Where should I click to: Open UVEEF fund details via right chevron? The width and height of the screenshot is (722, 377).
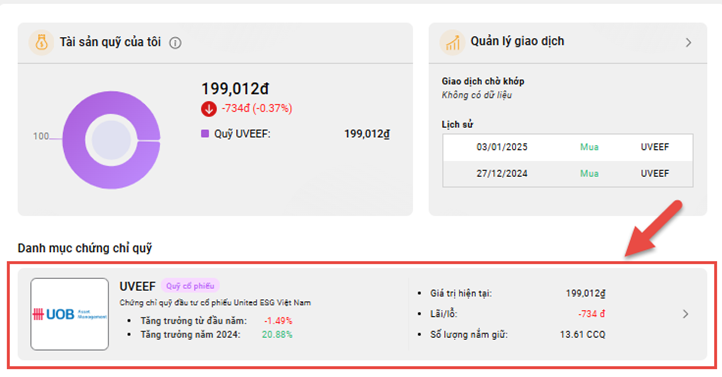[x=686, y=314]
